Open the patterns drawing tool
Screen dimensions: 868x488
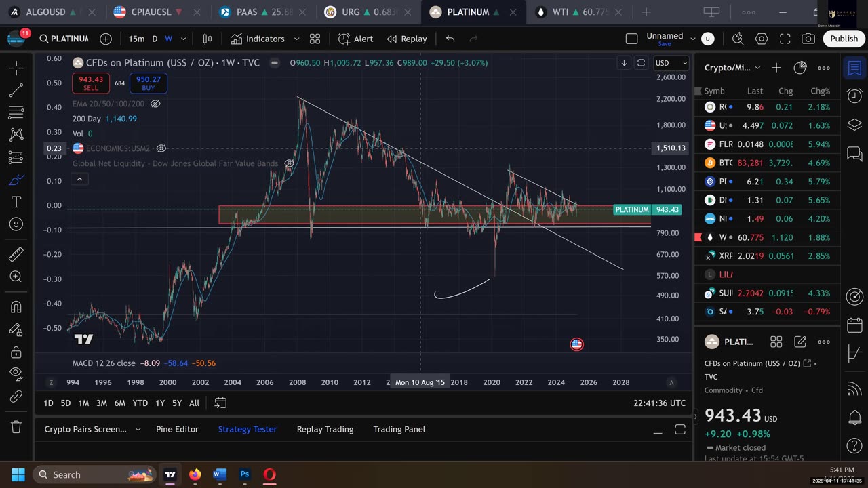pyautogui.click(x=16, y=135)
